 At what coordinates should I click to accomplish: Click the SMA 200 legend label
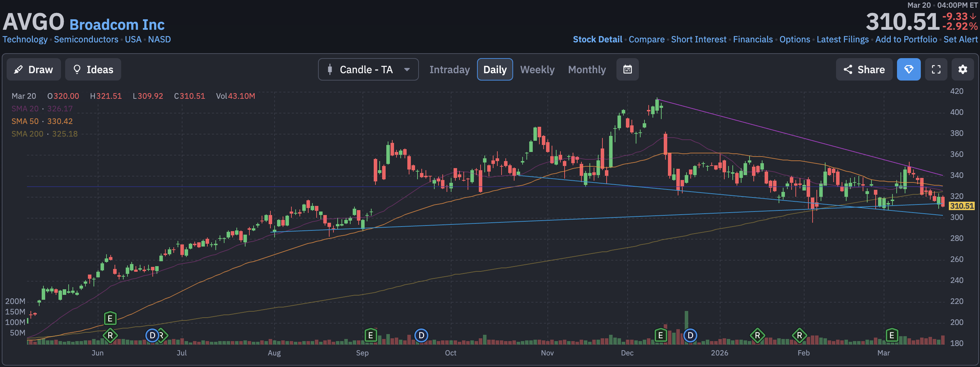[x=27, y=133]
